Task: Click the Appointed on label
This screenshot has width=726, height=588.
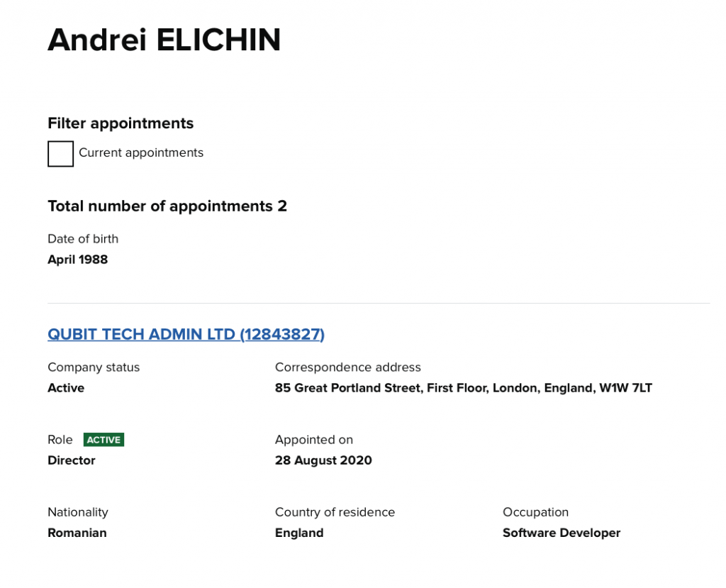Action: point(313,440)
